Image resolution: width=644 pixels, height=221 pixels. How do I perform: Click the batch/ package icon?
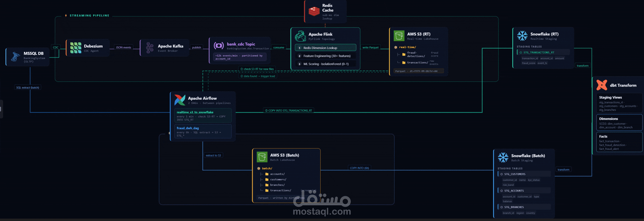tap(258, 169)
